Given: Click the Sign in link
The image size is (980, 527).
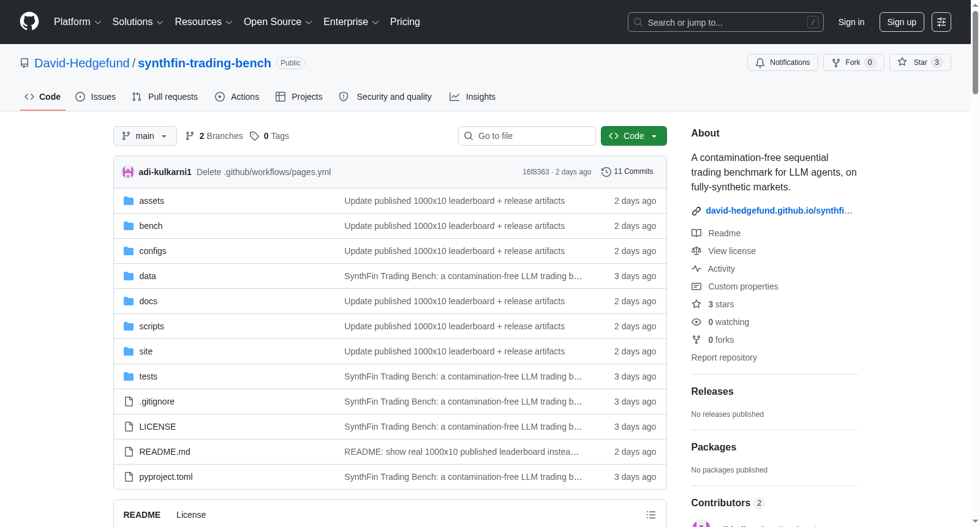Looking at the screenshot, I should [x=851, y=22].
